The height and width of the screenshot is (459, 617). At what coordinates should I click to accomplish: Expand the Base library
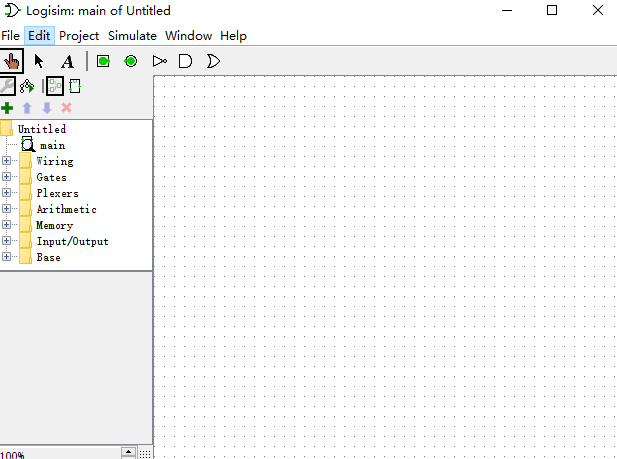[x=6, y=257]
